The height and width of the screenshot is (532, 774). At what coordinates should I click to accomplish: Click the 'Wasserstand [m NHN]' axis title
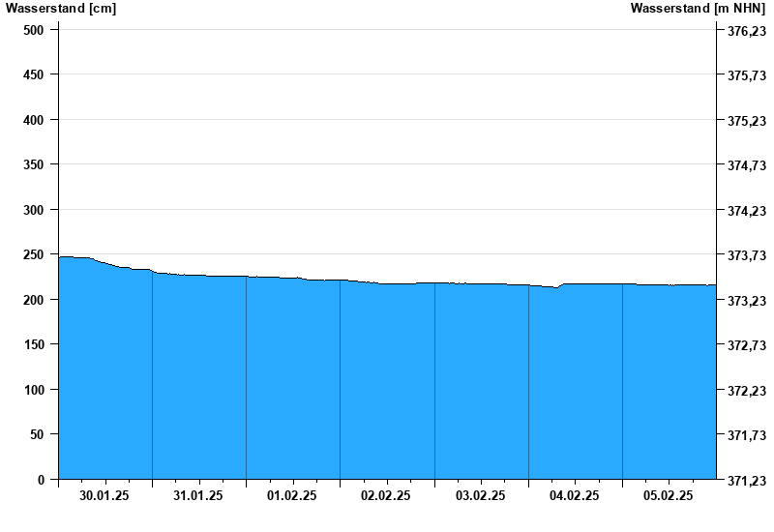(698, 9)
